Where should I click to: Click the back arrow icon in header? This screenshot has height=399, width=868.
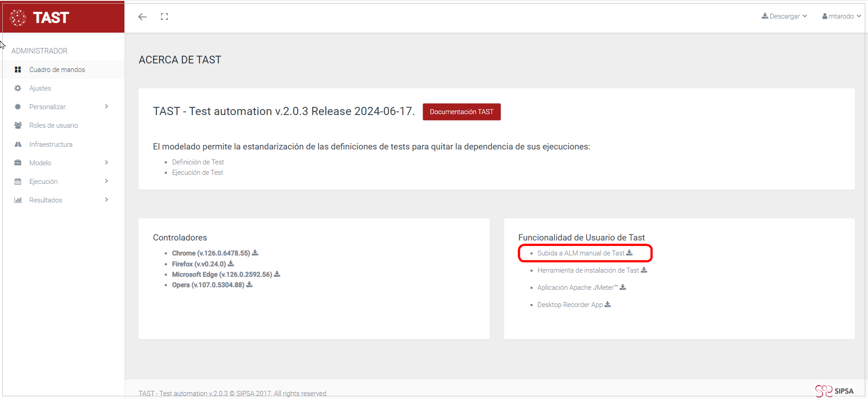click(143, 17)
